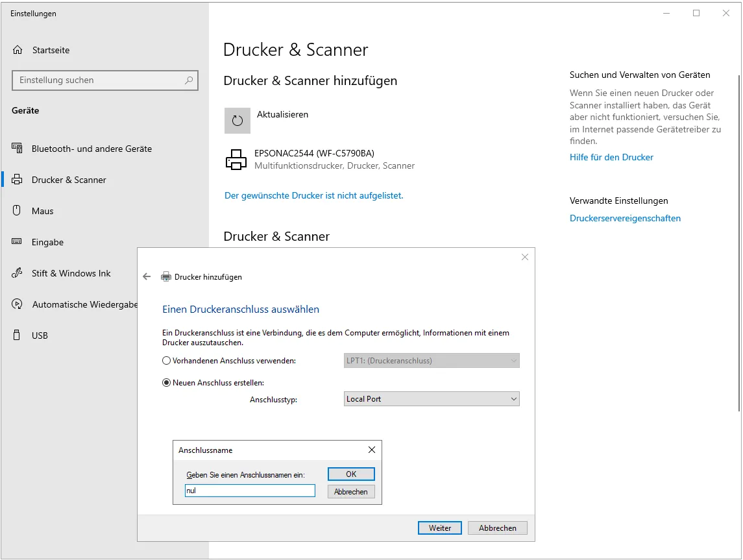743x560 pixels.
Task: Open the Eingabe settings page
Action: [47, 242]
